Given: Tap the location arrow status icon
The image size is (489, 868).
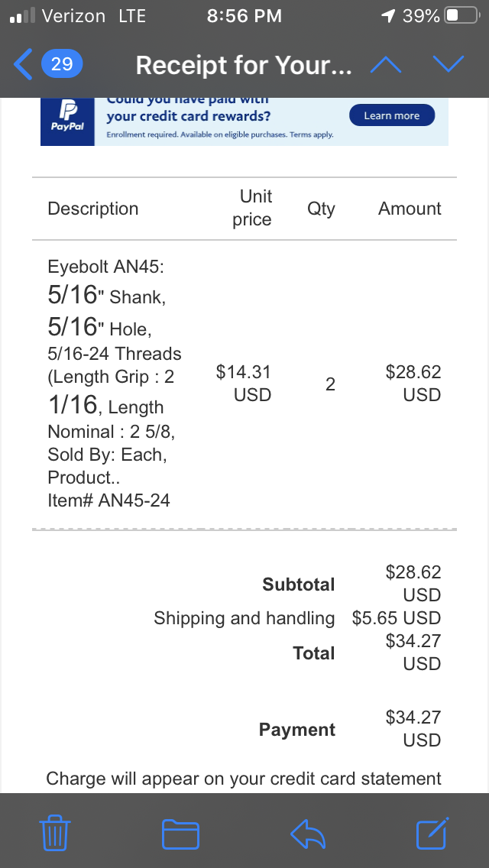Looking at the screenshot, I should (x=387, y=16).
